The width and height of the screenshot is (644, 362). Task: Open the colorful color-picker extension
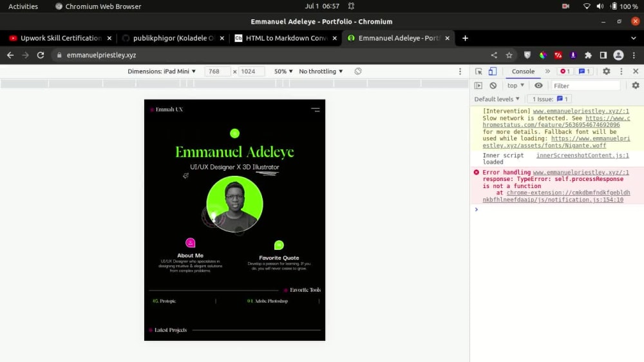click(x=543, y=55)
